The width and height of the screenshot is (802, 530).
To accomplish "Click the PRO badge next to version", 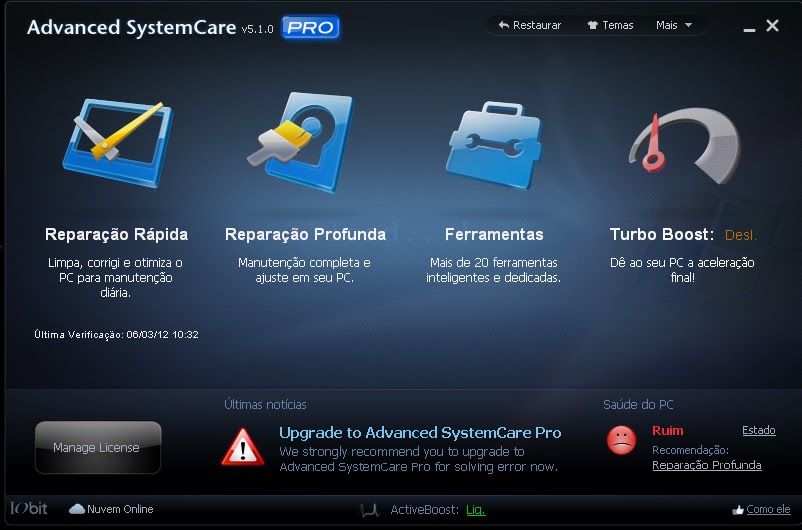I will (x=310, y=27).
